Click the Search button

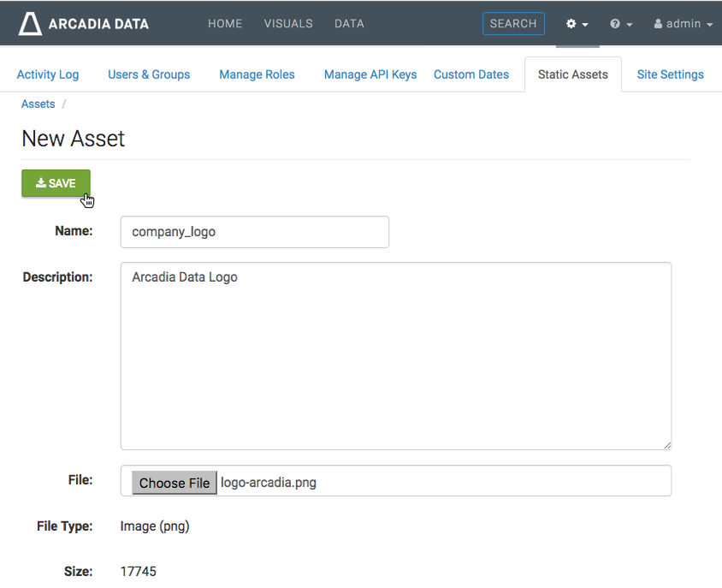(513, 24)
